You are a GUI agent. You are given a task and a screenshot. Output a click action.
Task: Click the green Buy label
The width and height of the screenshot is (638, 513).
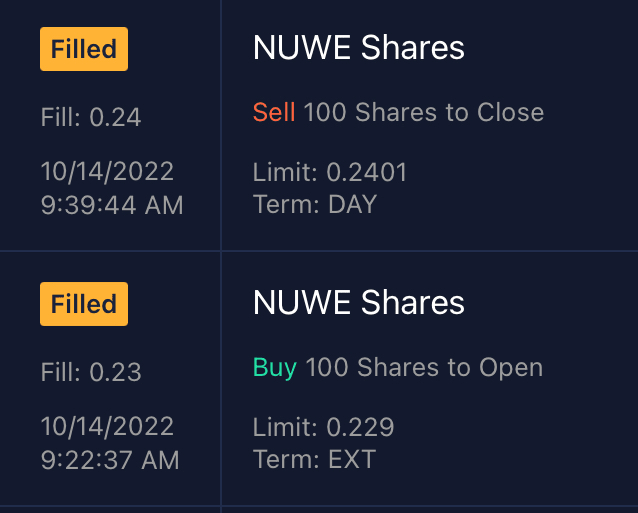pyautogui.click(x=275, y=367)
